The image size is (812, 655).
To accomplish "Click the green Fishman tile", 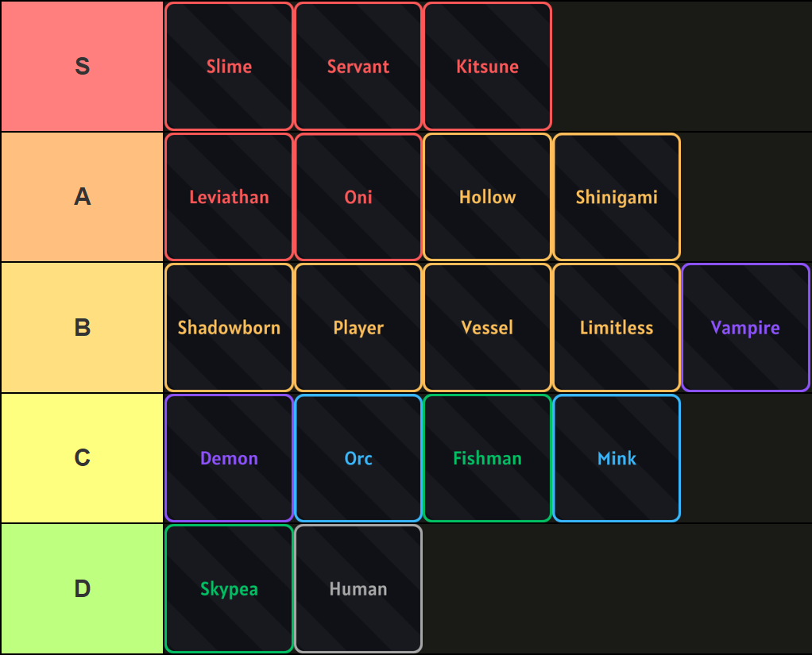I will pyautogui.click(x=487, y=458).
